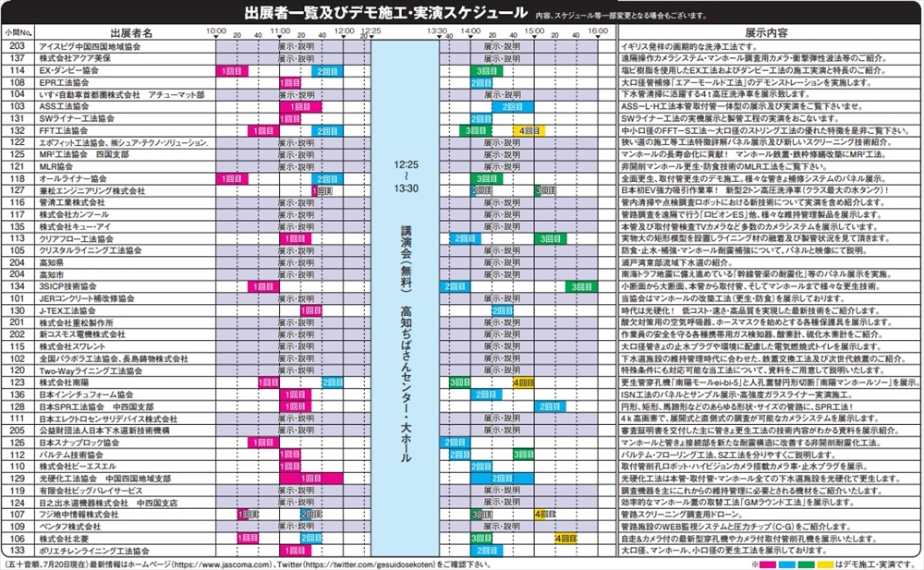Select the 4回目 block for 株式会社北菱
Screen dimensions: 924x570
click(x=565, y=539)
